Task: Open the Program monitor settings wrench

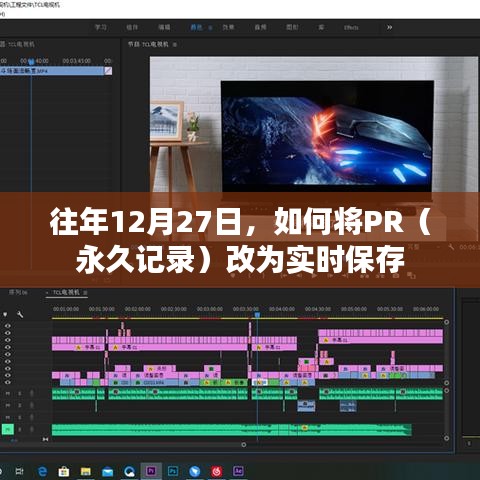Action: pos(451,247)
